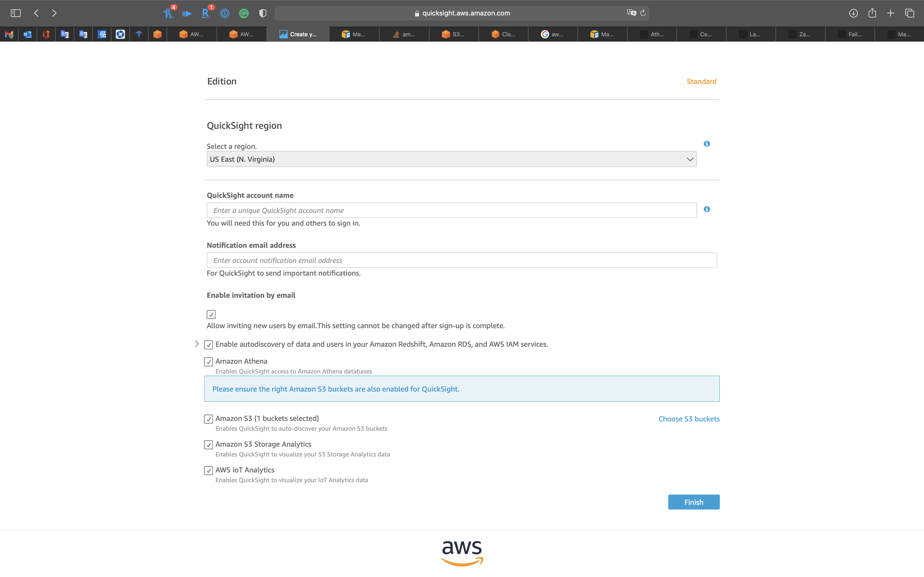Click the Honey extension icon
The width and height of the screenshot is (924, 577).
pyautogui.click(x=168, y=13)
